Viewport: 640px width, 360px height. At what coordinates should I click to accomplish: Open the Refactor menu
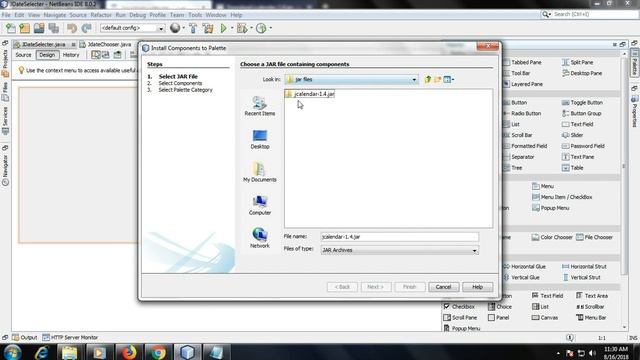[101, 15]
